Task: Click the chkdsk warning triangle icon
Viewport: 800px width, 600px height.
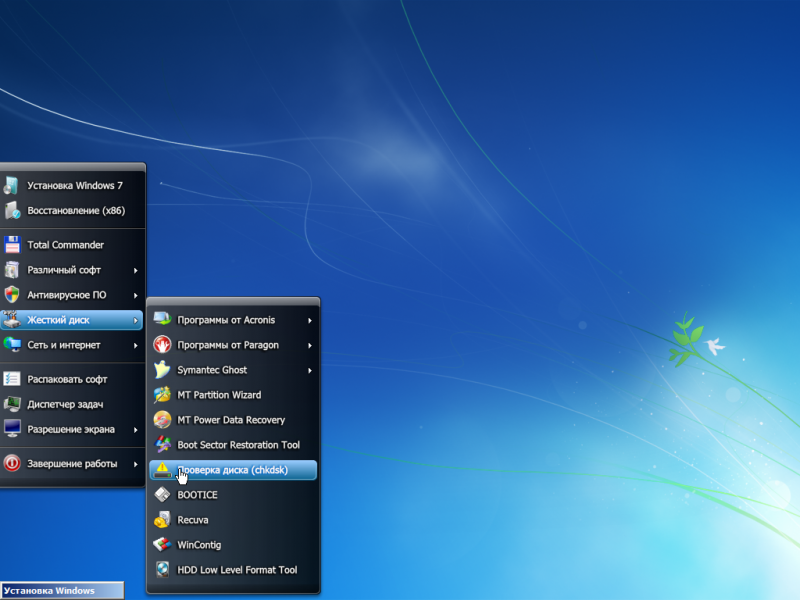Action: point(162,470)
